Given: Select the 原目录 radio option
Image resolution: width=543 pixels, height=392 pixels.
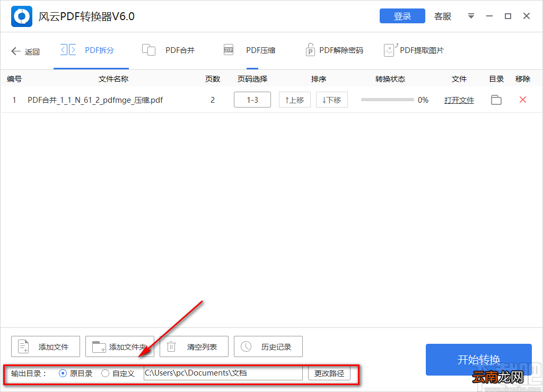Looking at the screenshot, I should click(76, 373).
